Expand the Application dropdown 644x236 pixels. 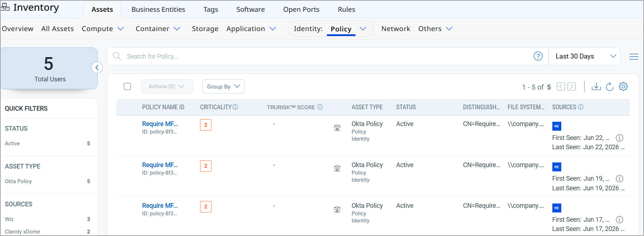point(273,29)
